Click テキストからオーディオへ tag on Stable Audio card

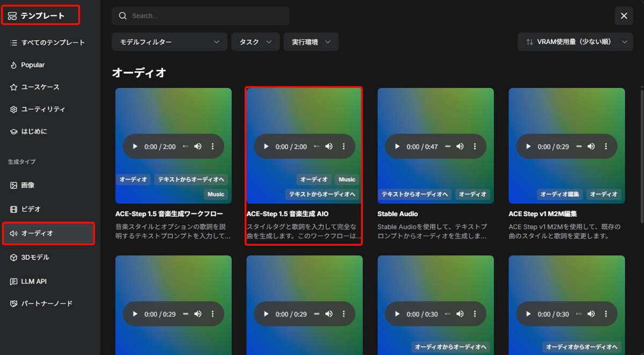415,194
